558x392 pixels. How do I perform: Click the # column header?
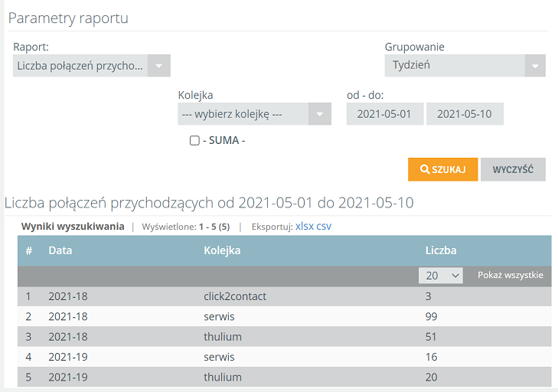pyautogui.click(x=29, y=250)
